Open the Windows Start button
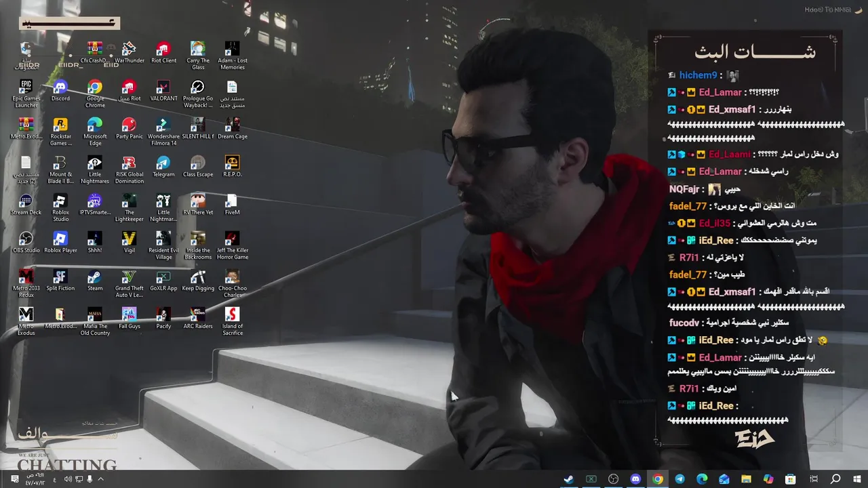868x488 pixels. tap(857, 479)
